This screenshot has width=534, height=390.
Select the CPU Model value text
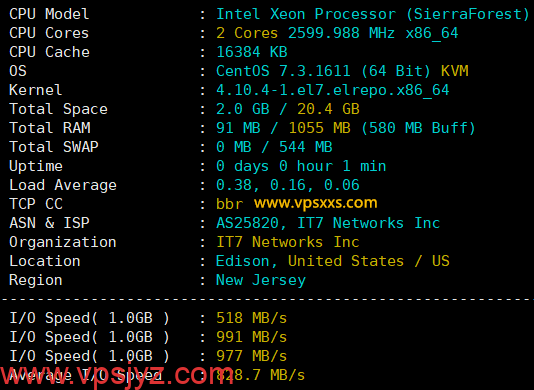tap(373, 14)
